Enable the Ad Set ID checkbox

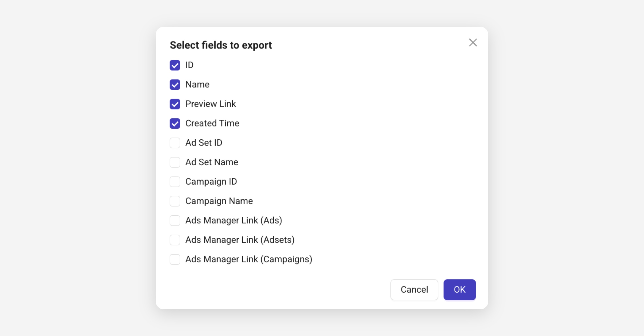(x=175, y=143)
